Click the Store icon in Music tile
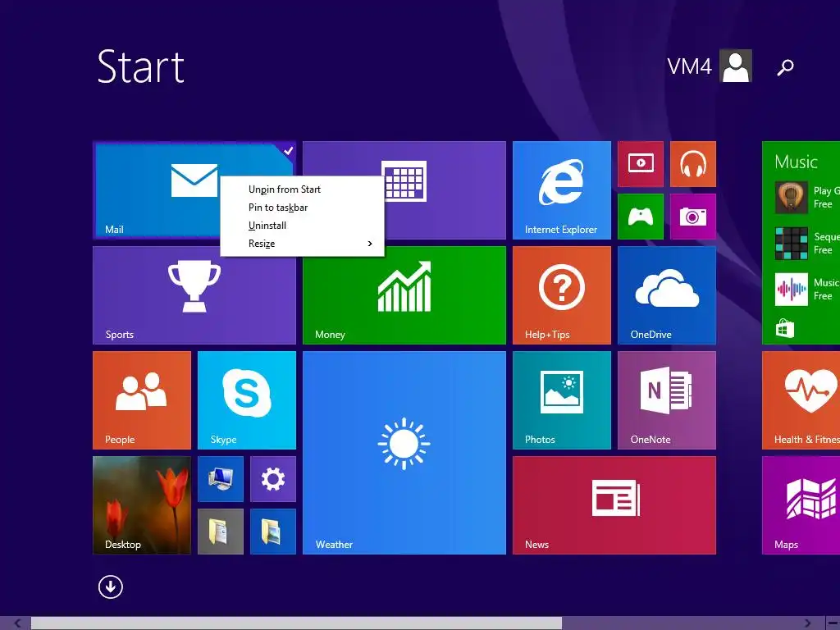 point(785,328)
